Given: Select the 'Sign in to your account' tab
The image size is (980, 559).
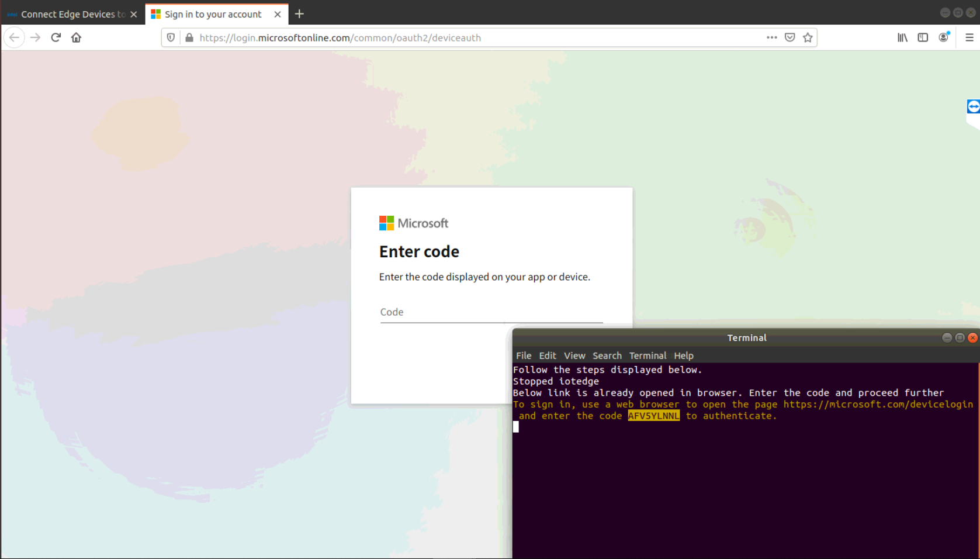Looking at the screenshot, I should pyautogui.click(x=217, y=14).
